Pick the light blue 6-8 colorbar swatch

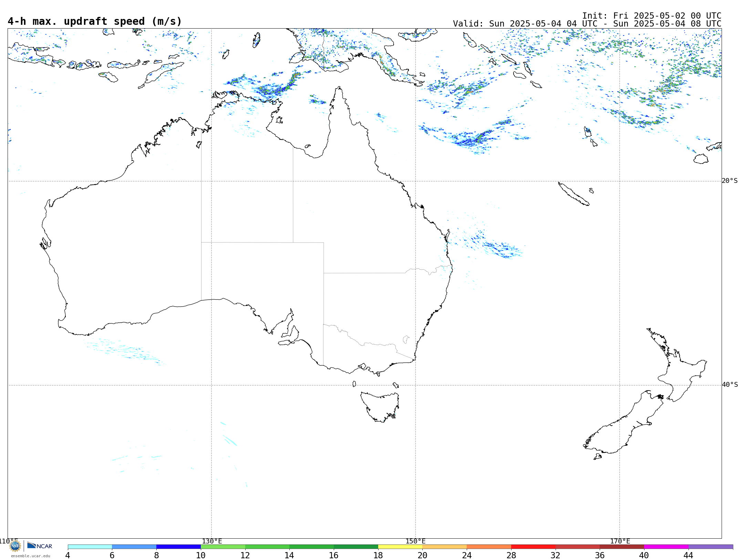[x=134, y=547]
